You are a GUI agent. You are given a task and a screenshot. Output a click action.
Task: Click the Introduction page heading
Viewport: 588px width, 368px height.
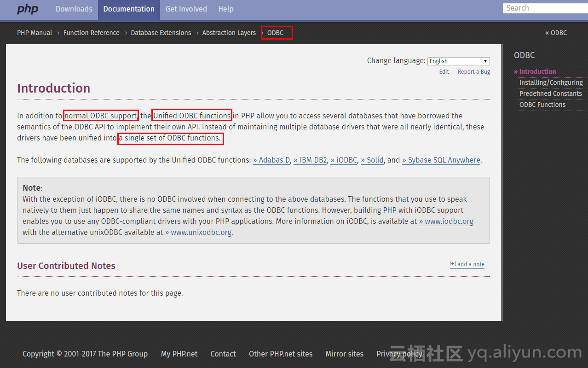[x=53, y=88]
